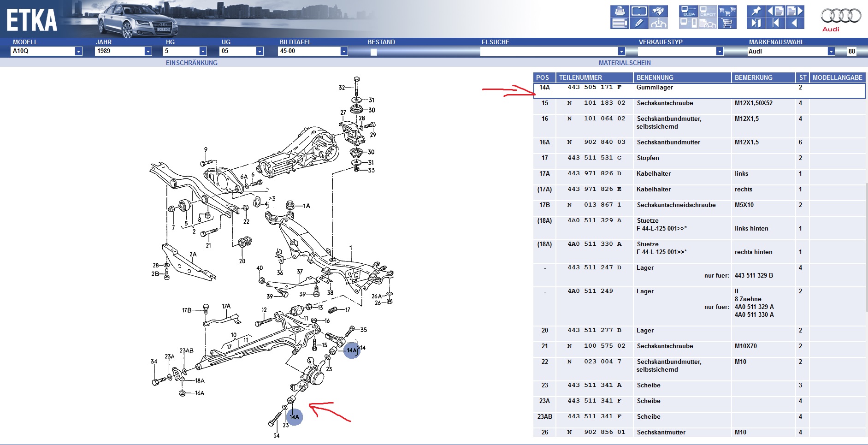Open the EINSCHRÄNKUNG tab
Screen dimensions: 868x445
[x=191, y=63]
